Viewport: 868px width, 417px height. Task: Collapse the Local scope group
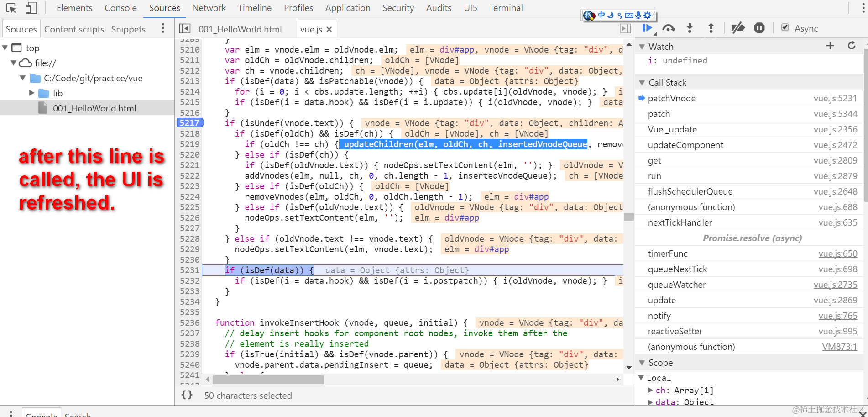coord(641,378)
